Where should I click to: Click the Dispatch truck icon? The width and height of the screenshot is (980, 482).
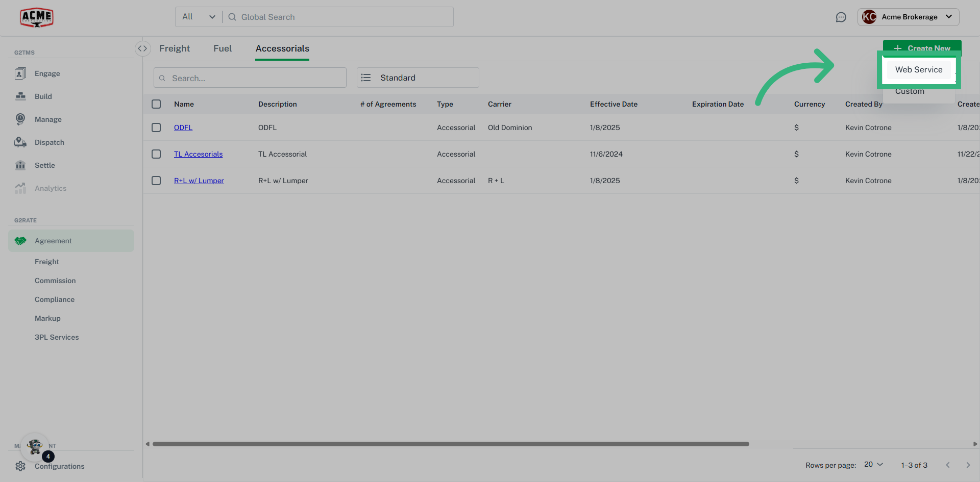[20, 142]
